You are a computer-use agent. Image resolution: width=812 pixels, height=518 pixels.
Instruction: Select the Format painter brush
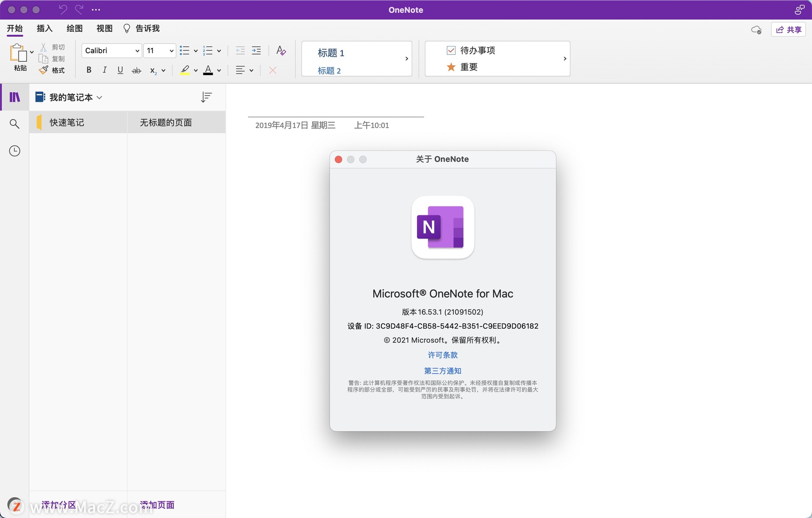click(44, 70)
